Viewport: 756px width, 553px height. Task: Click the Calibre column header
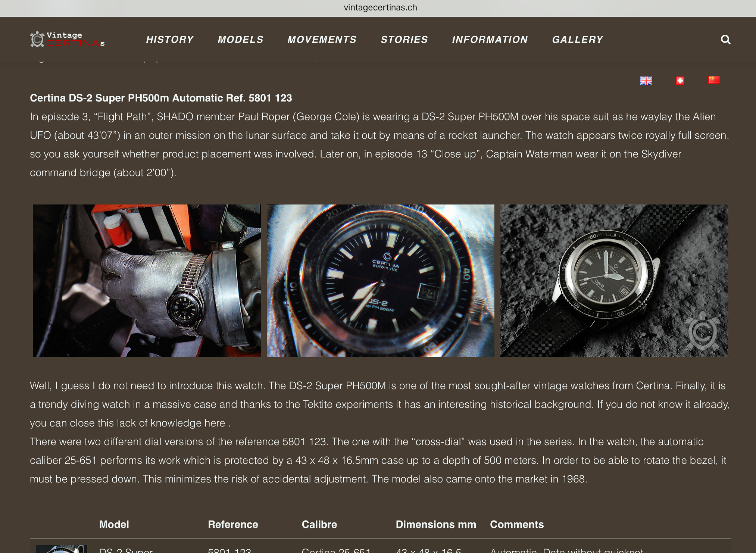[x=319, y=525]
